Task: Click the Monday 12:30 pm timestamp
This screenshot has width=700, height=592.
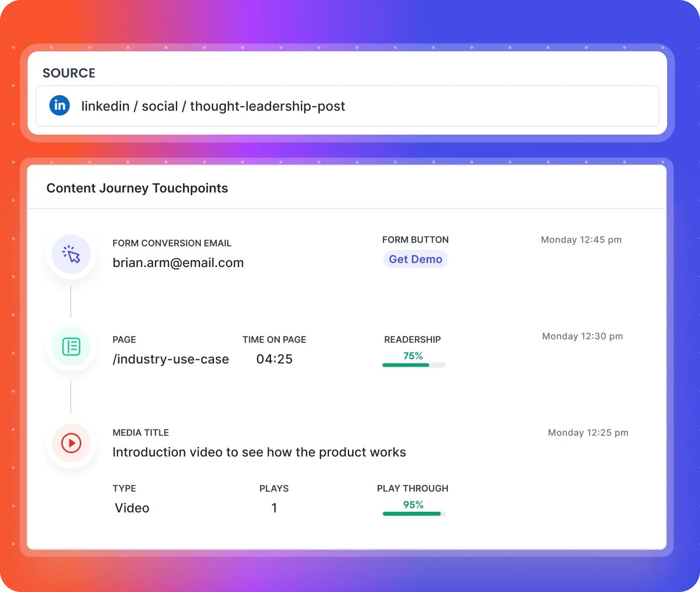Action: [x=582, y=336]
